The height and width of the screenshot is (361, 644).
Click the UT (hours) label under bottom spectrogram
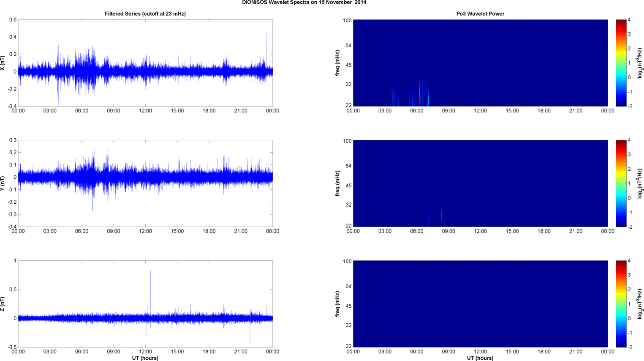coord(480,358)
